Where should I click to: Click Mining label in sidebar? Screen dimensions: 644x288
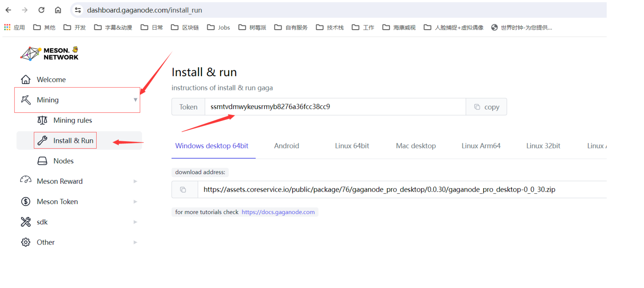(48, 100)
